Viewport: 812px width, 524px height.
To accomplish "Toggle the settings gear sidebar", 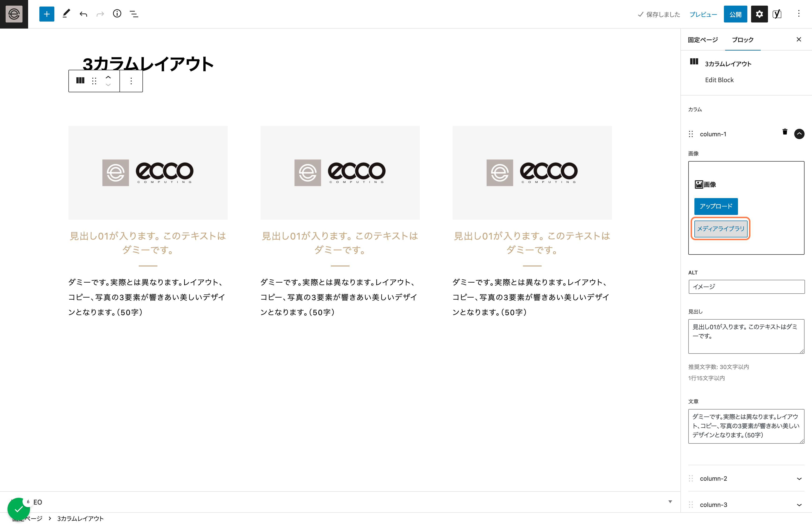I will (759, 14).
